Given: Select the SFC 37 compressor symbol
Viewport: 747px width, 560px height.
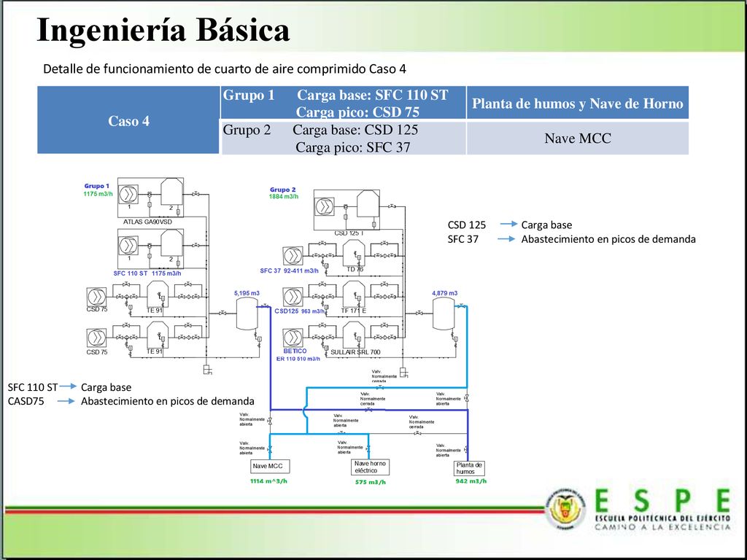Looking at the screenshot, I should tap(293, 256).
